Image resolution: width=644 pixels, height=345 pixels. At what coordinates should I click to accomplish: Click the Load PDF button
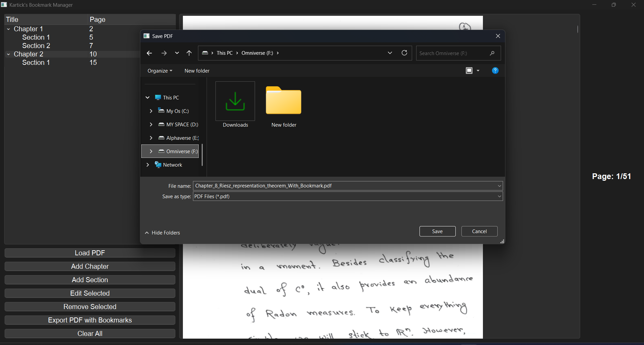90,253
